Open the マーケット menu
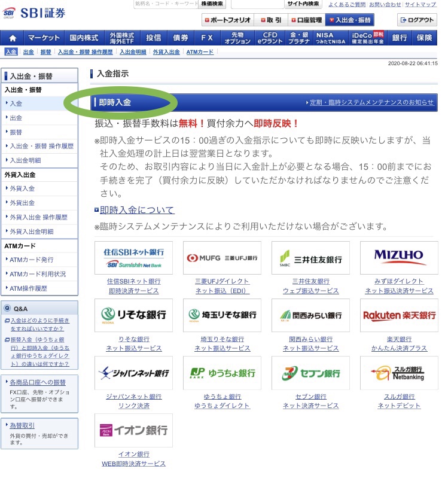 [x=44, y=38]
